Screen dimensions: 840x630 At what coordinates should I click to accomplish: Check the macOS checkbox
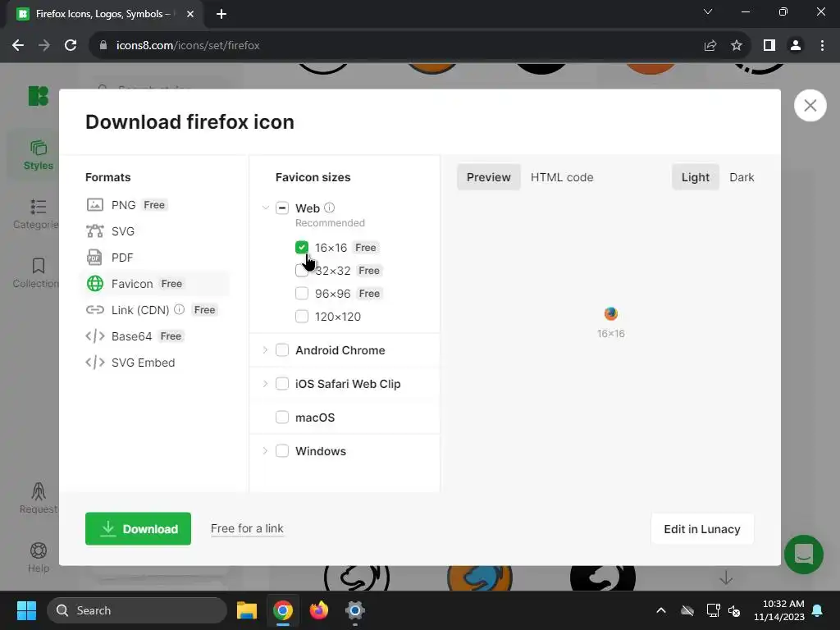[x=282, y=418]
